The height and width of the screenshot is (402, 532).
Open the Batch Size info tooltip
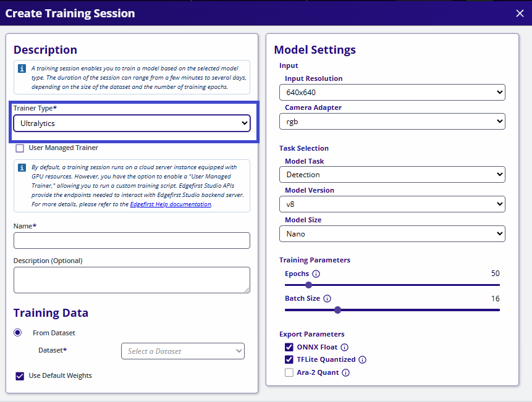327,298
